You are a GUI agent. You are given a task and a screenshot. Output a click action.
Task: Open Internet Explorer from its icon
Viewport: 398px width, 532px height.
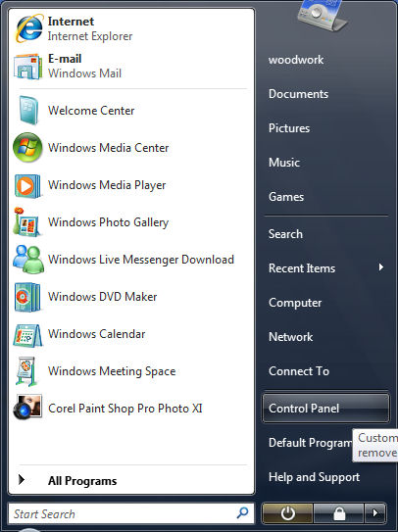coord(28,28)
